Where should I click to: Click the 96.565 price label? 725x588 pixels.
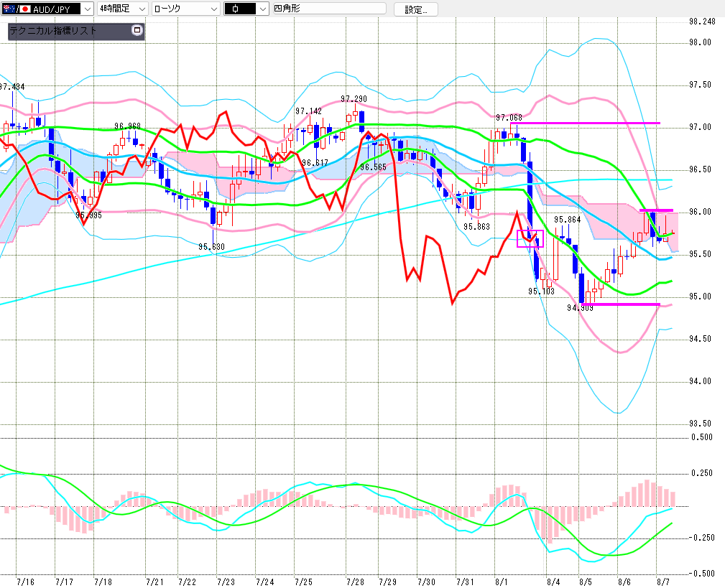(373, 167)
